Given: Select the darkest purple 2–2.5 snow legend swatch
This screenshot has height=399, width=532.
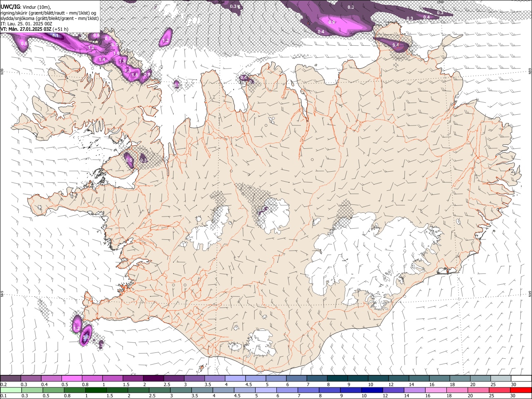Looking at the screenshot, I should (153, 378).
